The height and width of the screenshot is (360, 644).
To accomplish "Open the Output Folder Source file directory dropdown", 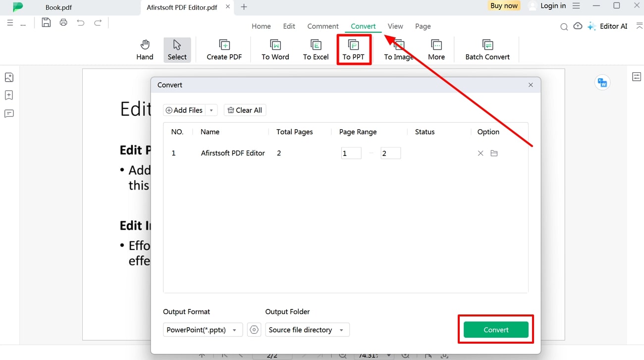I will [307, 330].
